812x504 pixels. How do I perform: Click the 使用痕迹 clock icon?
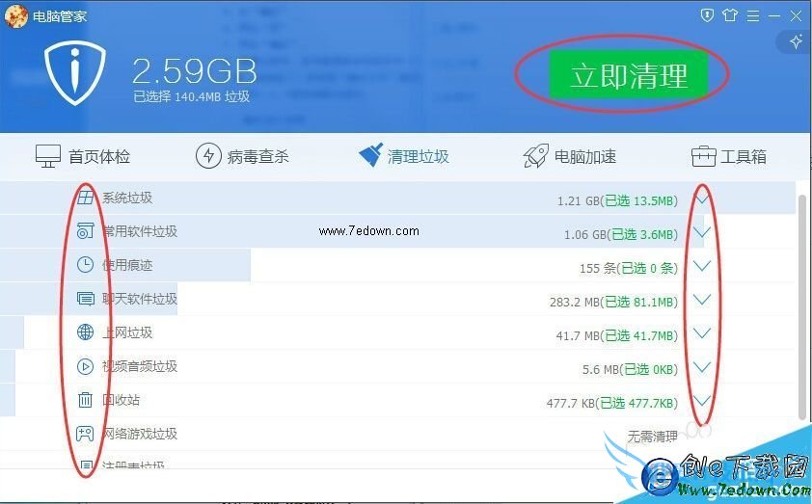[86, 265]
